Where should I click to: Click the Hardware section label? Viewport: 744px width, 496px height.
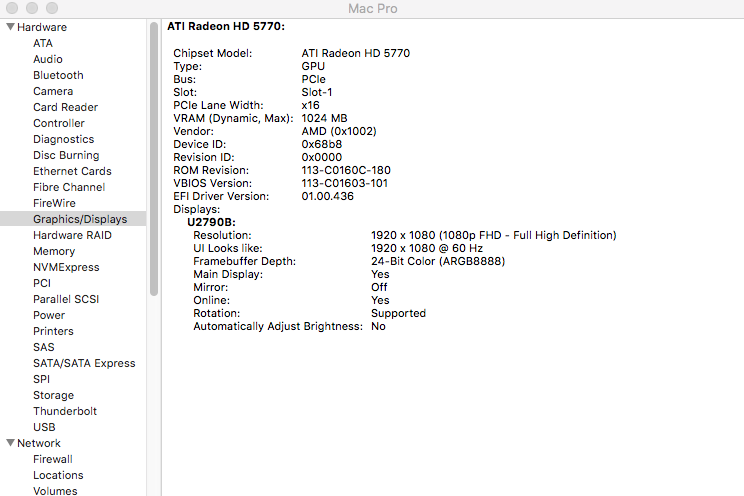click(42, 27)
